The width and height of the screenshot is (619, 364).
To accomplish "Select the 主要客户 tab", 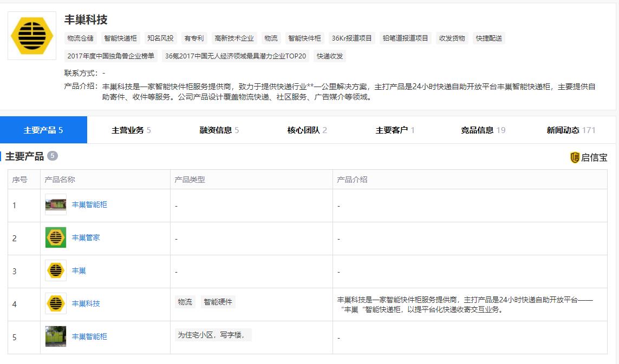I will point(395,130).
